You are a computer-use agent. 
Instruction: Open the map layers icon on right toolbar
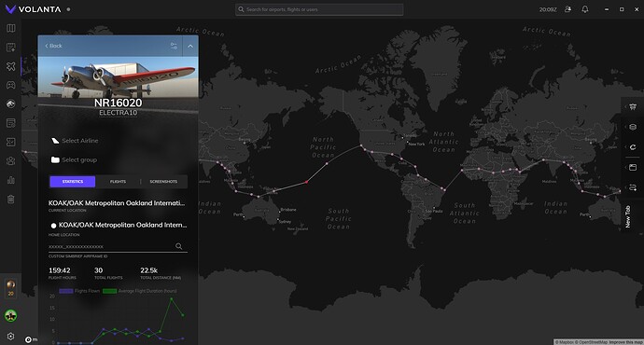click(x=633, y=127)
